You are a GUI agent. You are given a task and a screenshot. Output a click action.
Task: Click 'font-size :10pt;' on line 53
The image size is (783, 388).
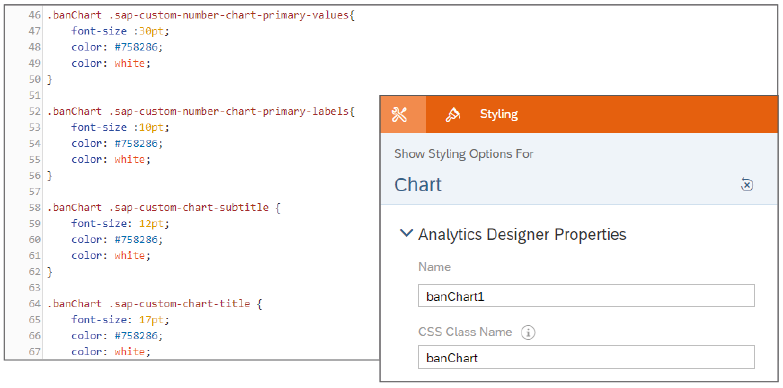pos(120,127)
